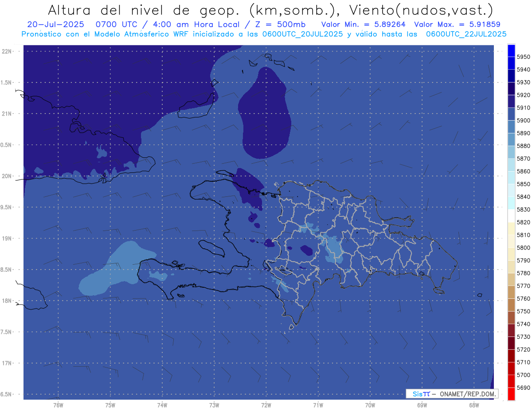Image resolution: width=532 pixels, height=411 pixels.
Task: Click the '5900' legend value
Action: coord(524,121)
